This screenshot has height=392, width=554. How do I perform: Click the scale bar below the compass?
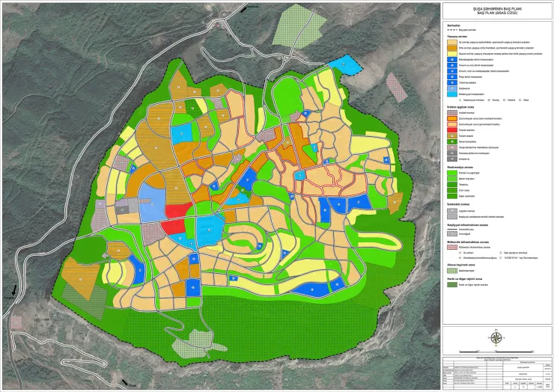(496, 352)
